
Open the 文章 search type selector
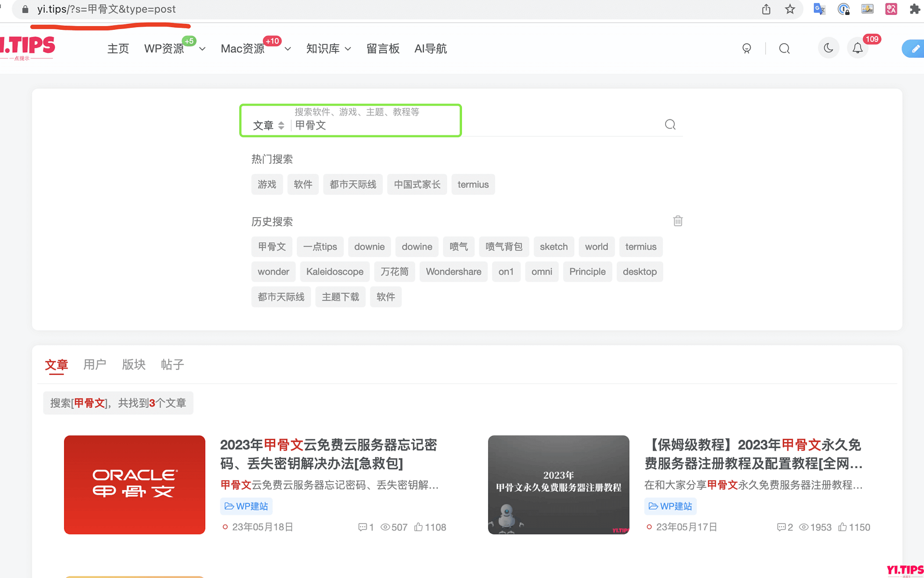click(x=268, y=125)
